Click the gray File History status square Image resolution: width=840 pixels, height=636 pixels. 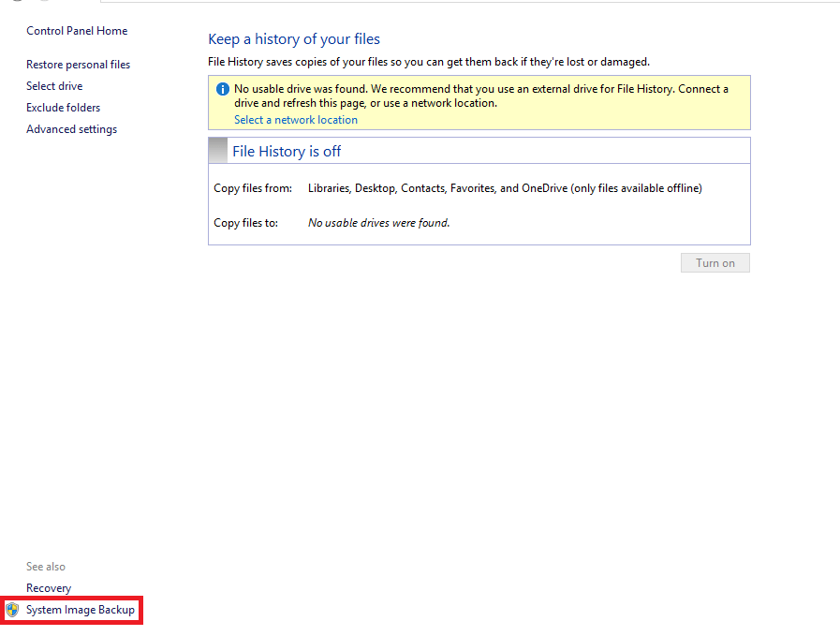click(217, 151)
